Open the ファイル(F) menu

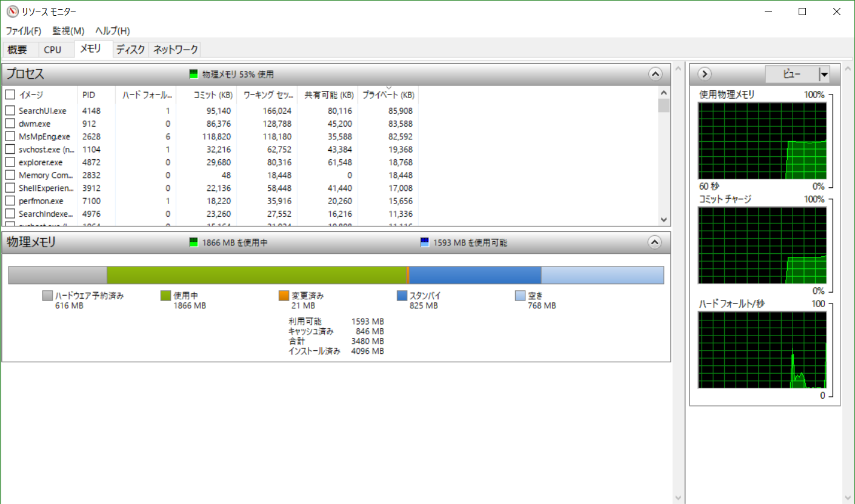click(24, 31)
